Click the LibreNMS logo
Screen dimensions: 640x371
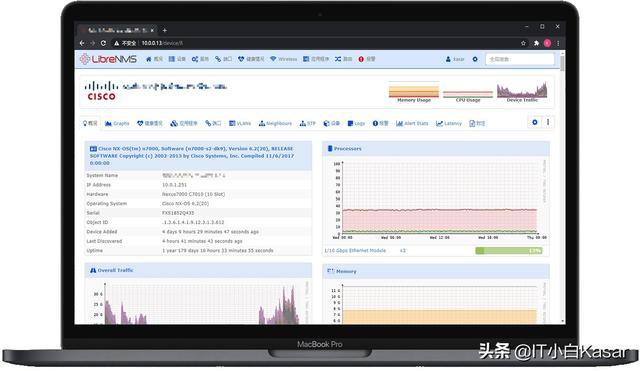click(108, 59)
